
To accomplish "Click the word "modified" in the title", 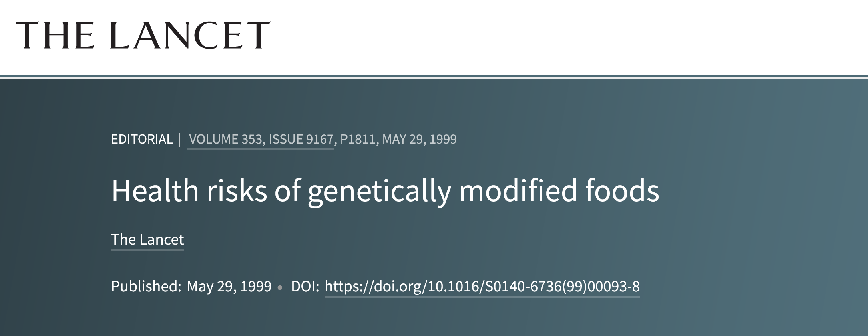I will click(x=518, y=190).
